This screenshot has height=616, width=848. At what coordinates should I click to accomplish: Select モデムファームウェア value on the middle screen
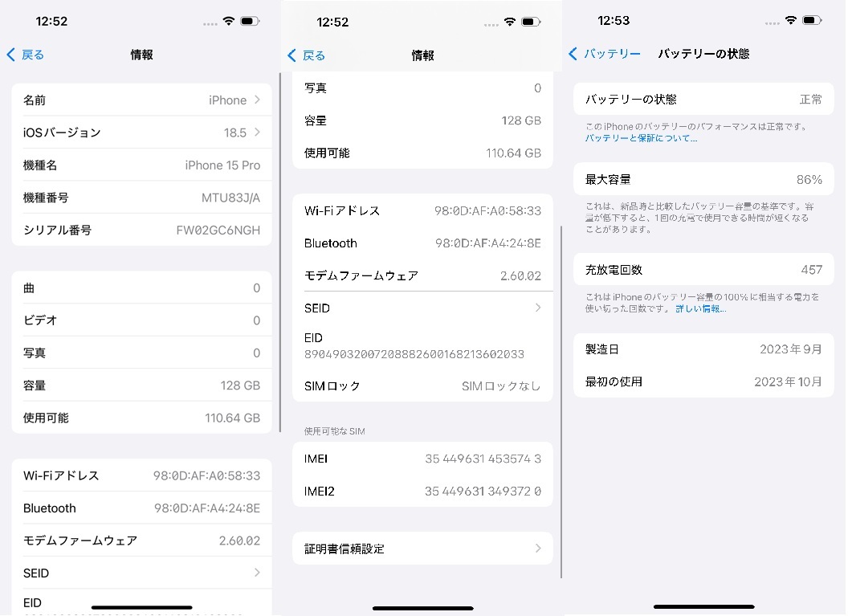tap(520, 275)
